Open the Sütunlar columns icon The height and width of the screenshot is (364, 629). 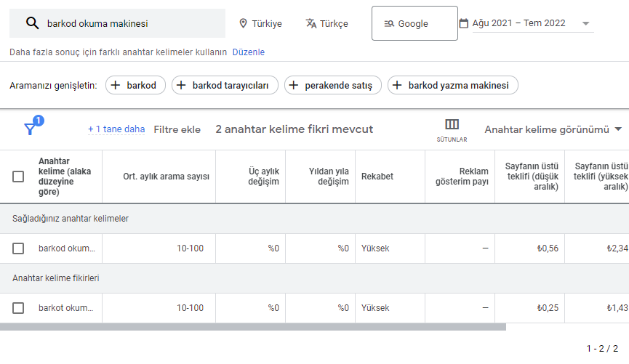pos(452,125)
